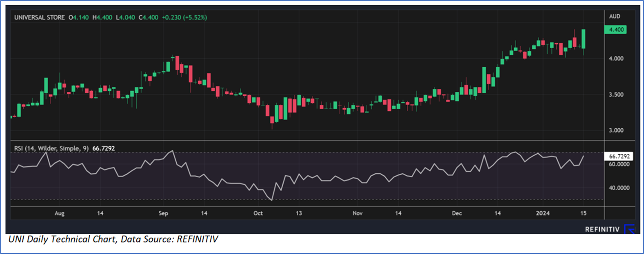This screenshot has height=254, width=644.
Task: Click the 15 date label after 2024
Action: (x=584, y=213)
